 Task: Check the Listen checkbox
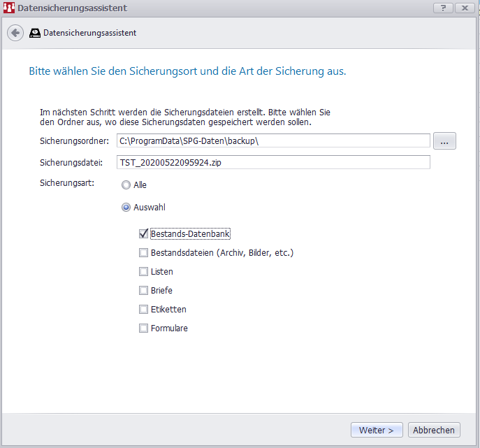pyautogui.click(x=144, y=271)
